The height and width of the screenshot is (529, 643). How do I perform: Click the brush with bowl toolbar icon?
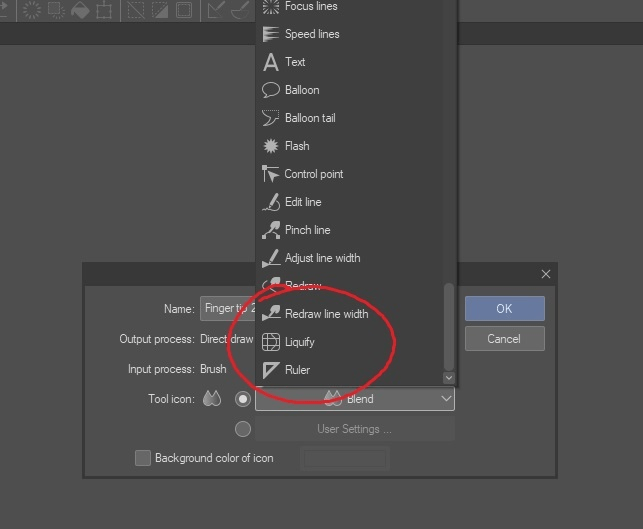[240, 10]
